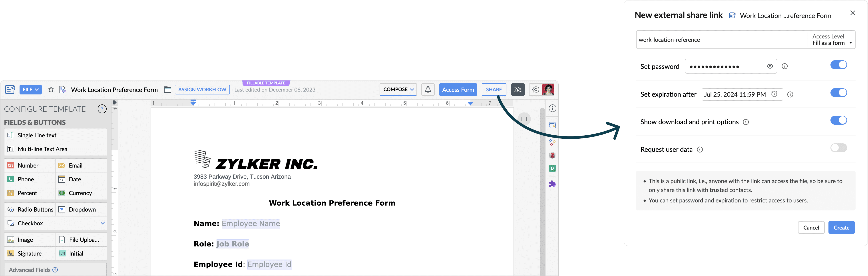Expand the Checkbox field options chevron
The width and height of the screenshot is (868, 276).
[102, 223]
